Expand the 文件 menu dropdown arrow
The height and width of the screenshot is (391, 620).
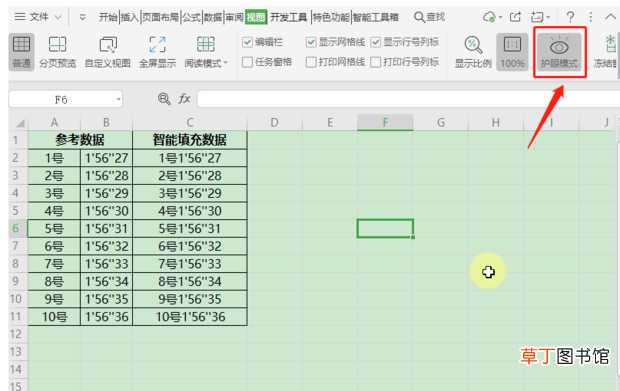coord(58,17)
